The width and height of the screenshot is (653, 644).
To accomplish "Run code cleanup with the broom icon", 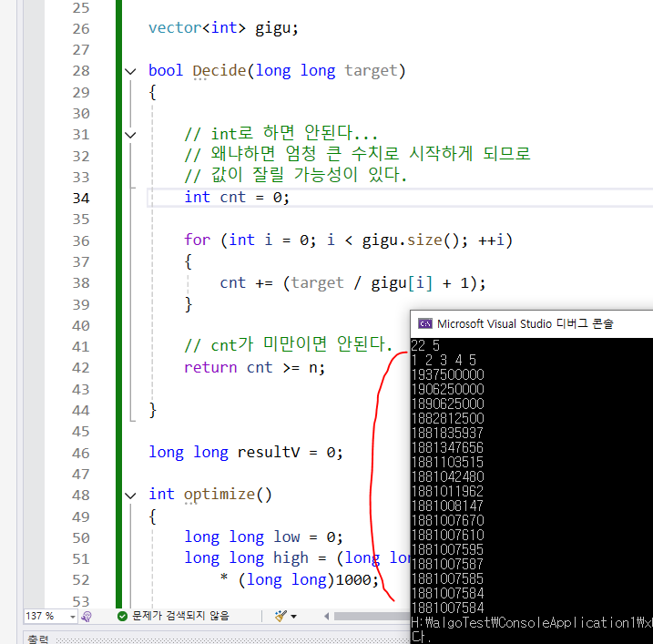I will (281, 616).
